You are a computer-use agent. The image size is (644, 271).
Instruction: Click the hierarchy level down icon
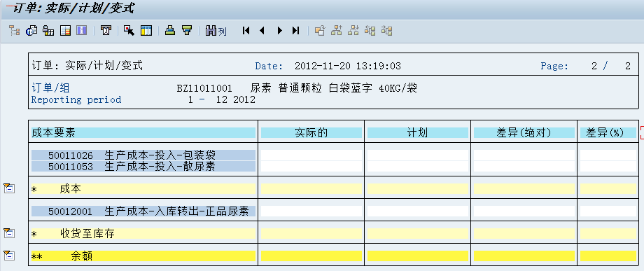point(353,31)
